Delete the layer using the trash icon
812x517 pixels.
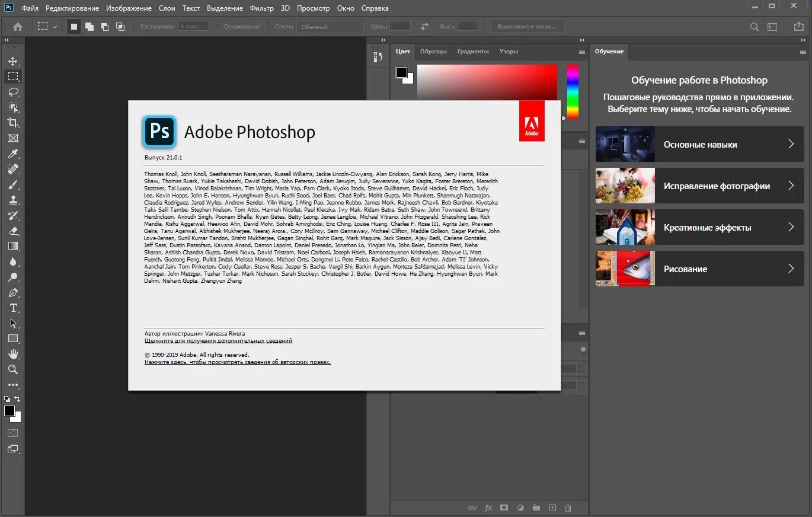pos(568,508)
